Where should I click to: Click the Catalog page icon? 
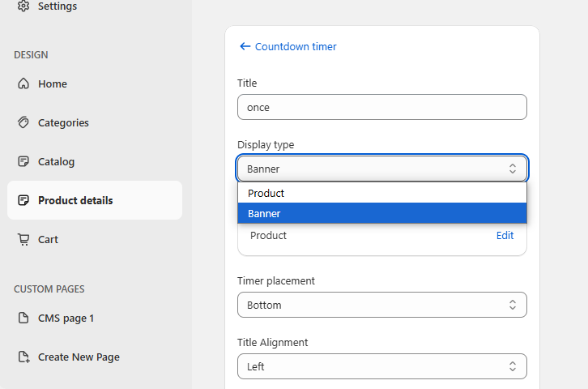pos(23,161)
